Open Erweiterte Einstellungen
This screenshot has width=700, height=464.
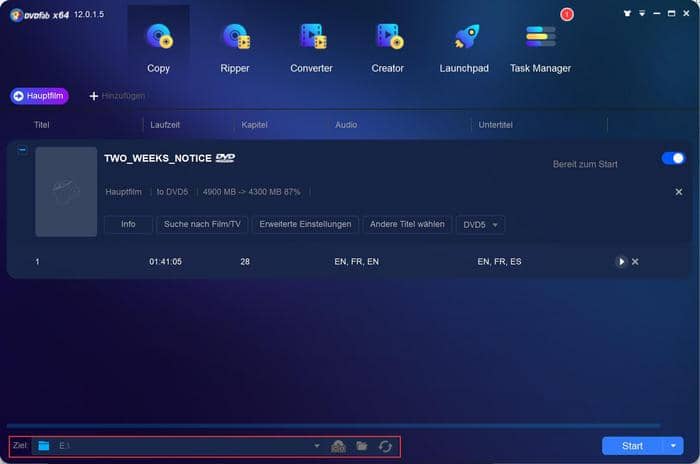[x=305, y=224]
